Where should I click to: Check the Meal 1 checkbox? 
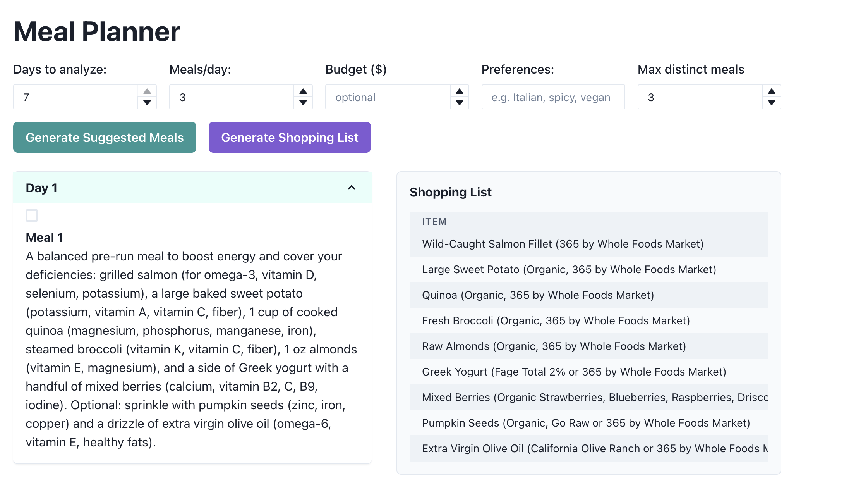(x=32, y=215)
